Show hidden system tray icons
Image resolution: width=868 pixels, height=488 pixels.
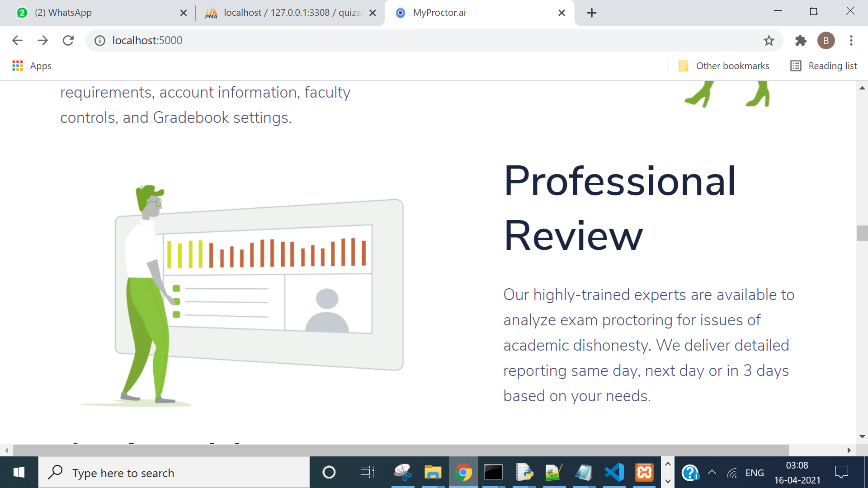712,473
